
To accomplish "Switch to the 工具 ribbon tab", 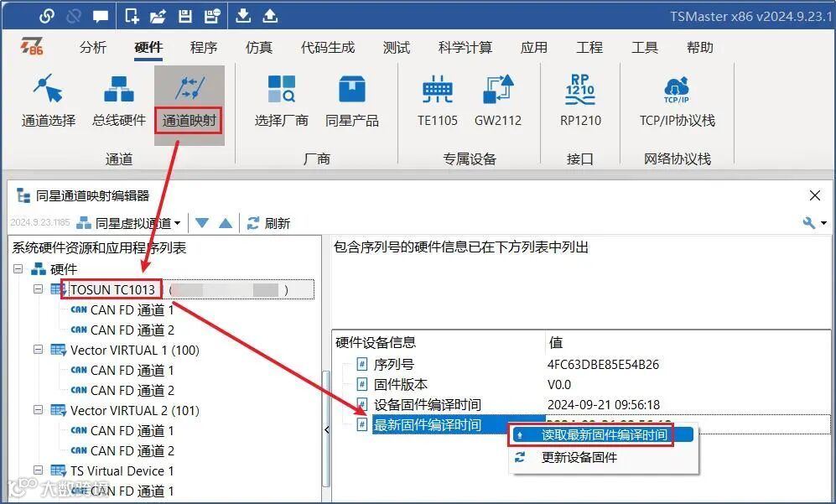I will pyautogui.click(x=645, y=48).
